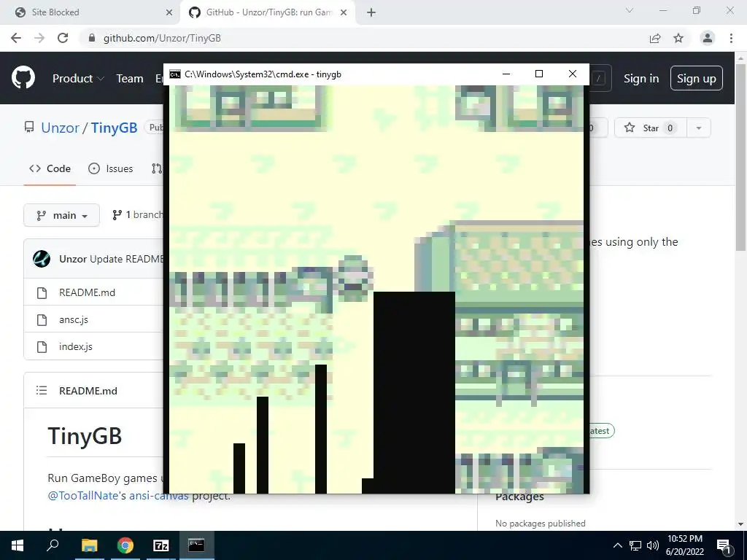This screenshot has width=747, height=560.
Task: Click README.md file icon in file list
Action: [42, 293]
